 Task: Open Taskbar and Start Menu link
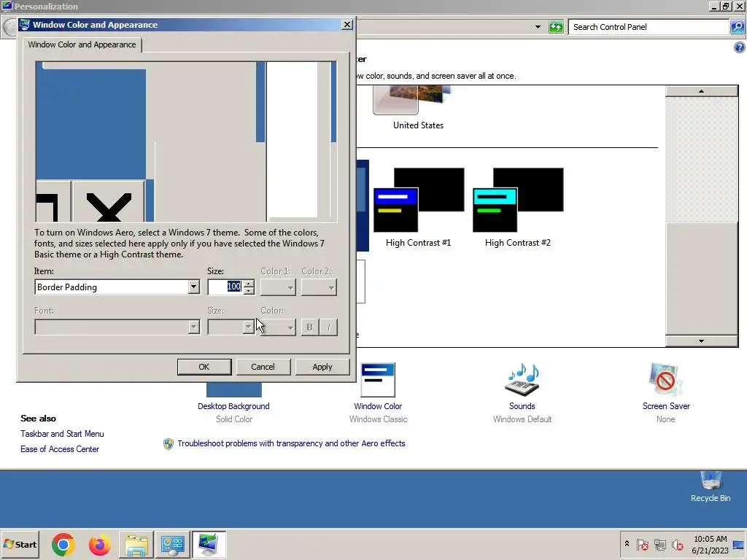click(x=62, y=434)
